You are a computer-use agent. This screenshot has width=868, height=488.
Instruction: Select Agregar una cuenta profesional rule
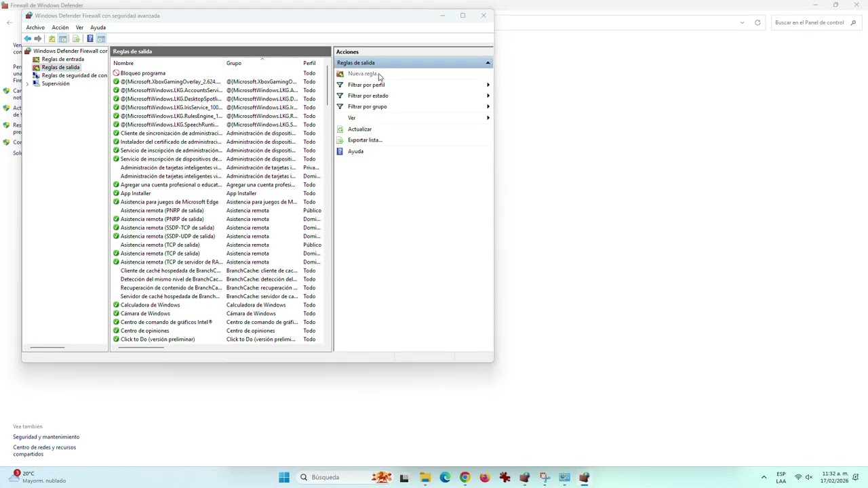(x=218, y=185)
